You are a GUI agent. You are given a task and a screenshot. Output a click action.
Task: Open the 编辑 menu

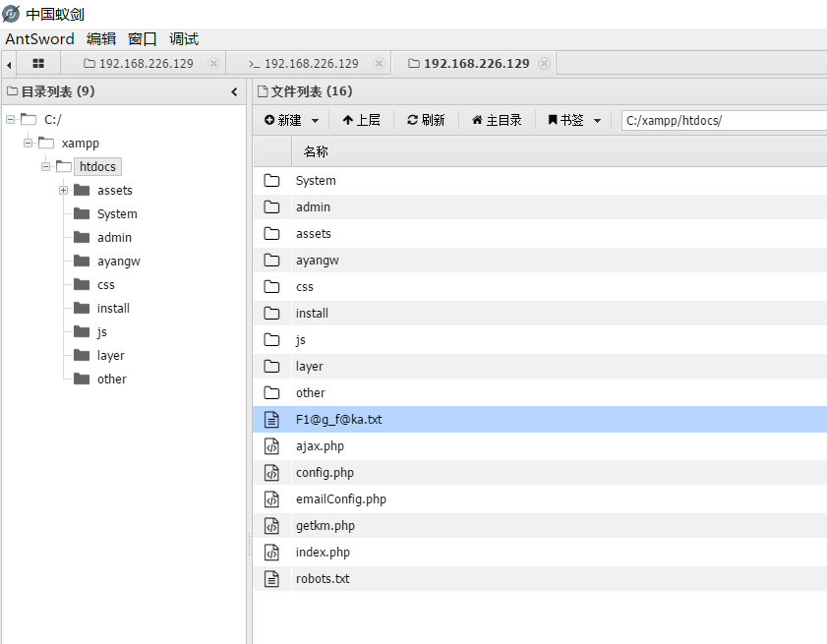tap(100, 39)
